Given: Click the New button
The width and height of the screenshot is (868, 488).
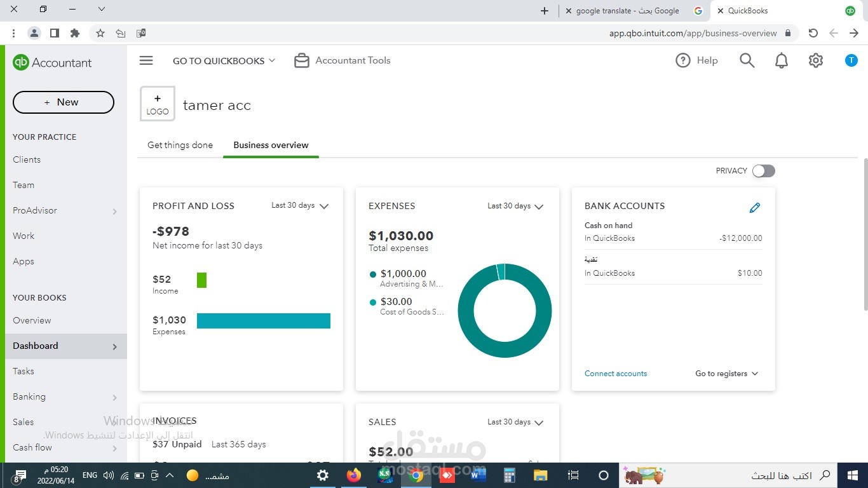Looking at the screenshot, I should point(64,102).
